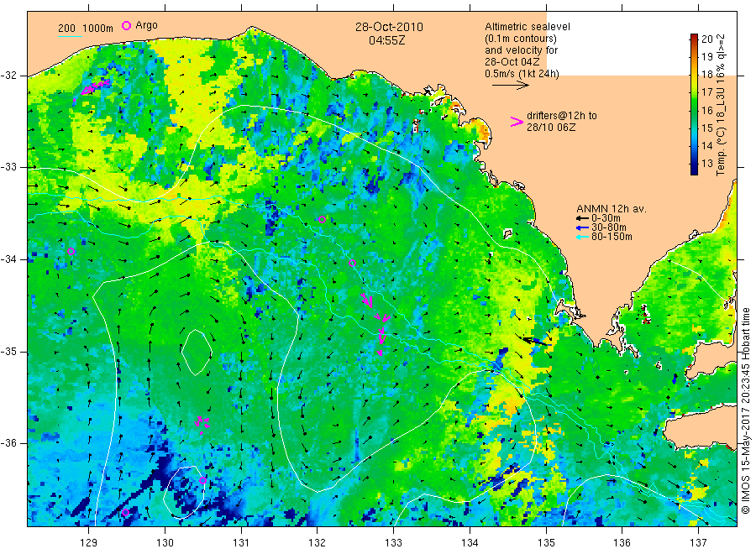756x554 pixels.
Task: Click the '0.5m/s (1kt 24h)' legend text
Action: coord(522,74)
